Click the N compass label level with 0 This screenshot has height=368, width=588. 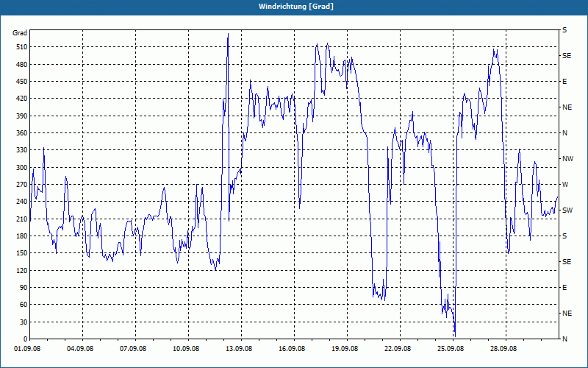pyautogui.click(x=565, y=339)
